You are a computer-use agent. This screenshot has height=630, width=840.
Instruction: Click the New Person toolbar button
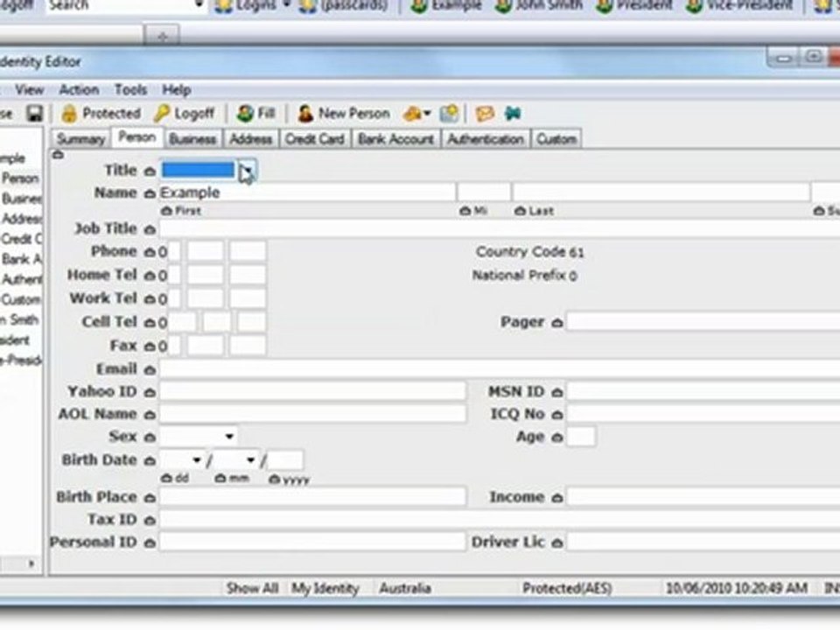click(x=343, y=114)
